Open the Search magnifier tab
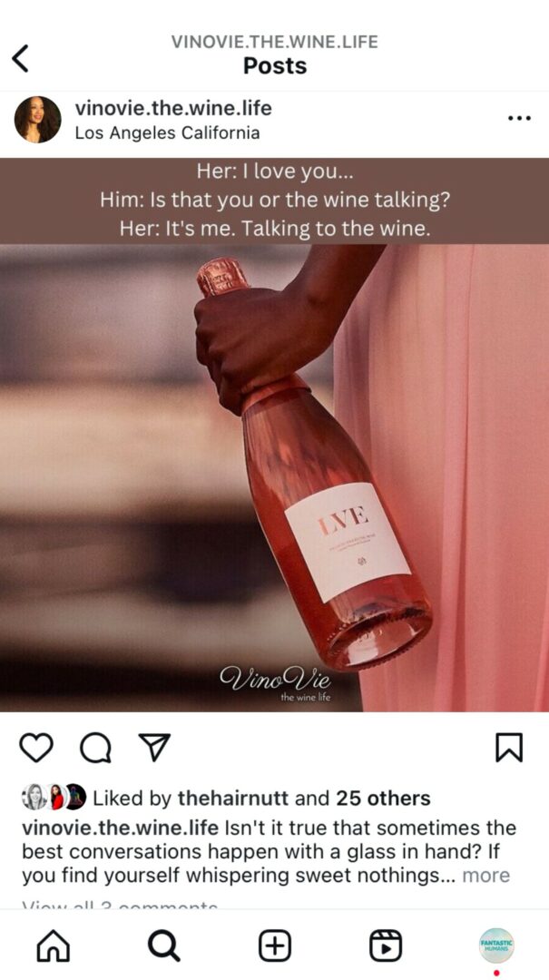This screenshot has height=980, width=549. (x=164, y=946)
